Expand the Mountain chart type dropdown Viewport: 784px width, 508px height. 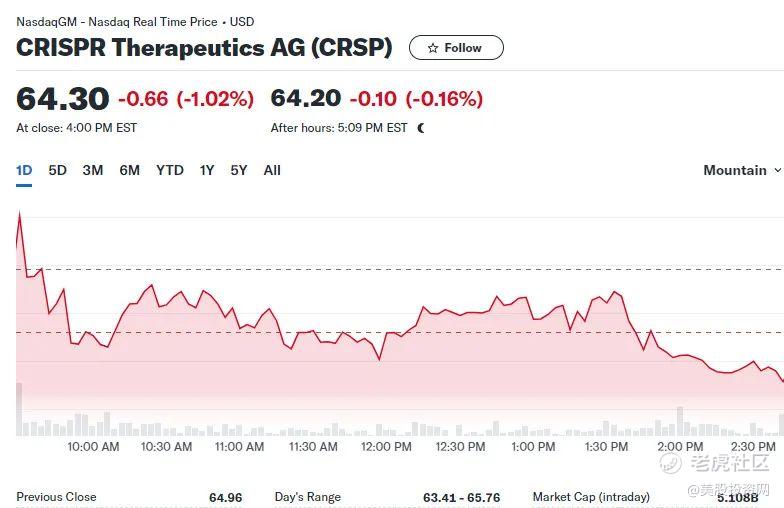coord(741,170)
